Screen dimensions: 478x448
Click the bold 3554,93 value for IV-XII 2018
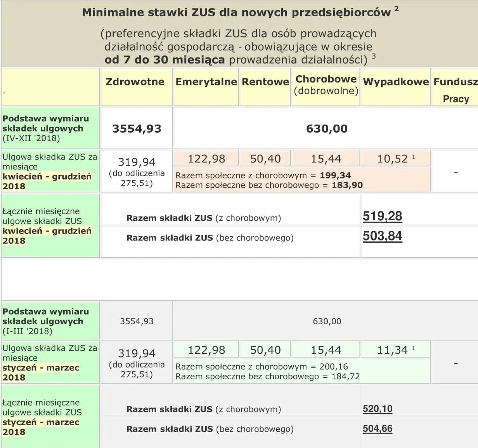[x=137, y=129]
